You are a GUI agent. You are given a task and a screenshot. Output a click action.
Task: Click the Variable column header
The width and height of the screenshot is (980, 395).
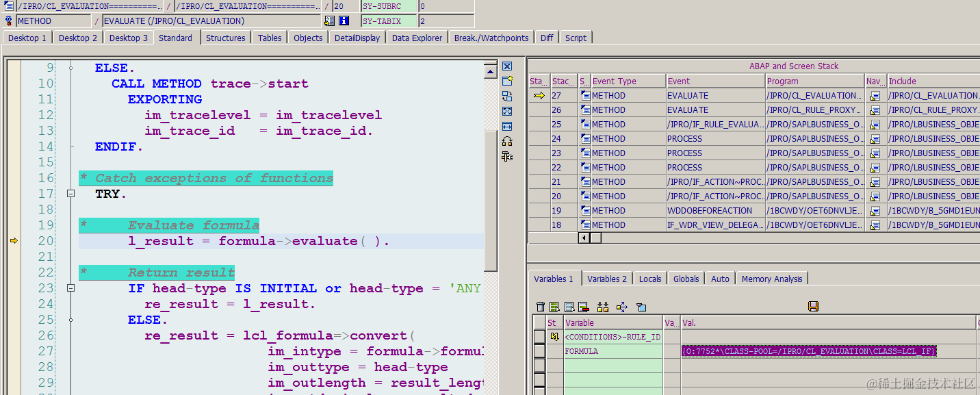(x=612, y=322)
